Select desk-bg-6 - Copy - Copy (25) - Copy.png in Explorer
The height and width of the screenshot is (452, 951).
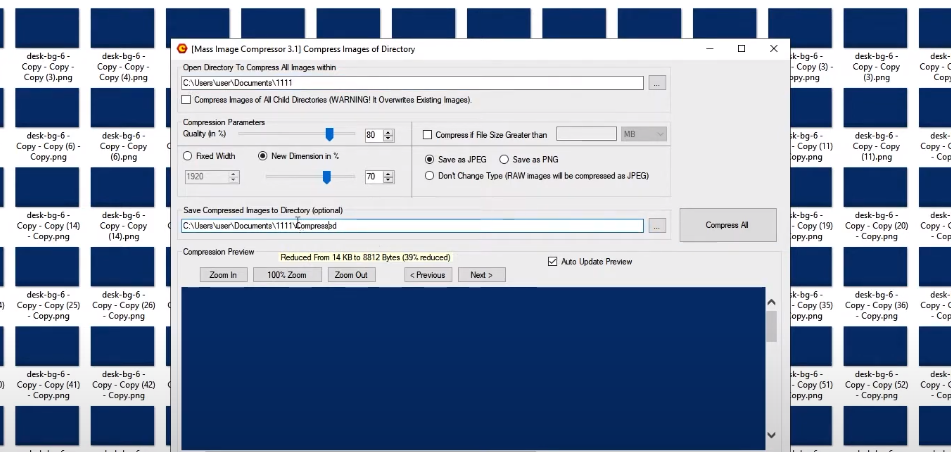pyautogui.click(x=47, y=285)
